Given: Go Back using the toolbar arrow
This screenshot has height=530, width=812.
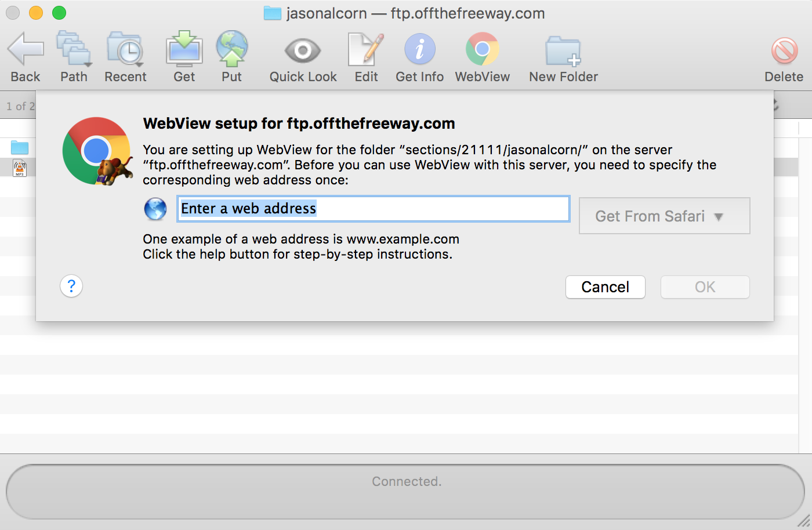Looking at the screenshot, I should click(x=26, y=49).
